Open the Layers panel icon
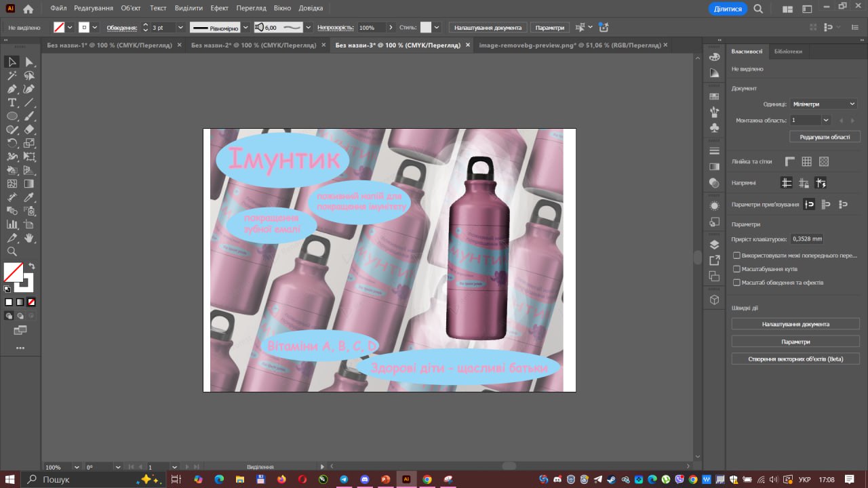The width and height of the screenshot is (868, 488). pyautogui.click(x=714, y=245)
